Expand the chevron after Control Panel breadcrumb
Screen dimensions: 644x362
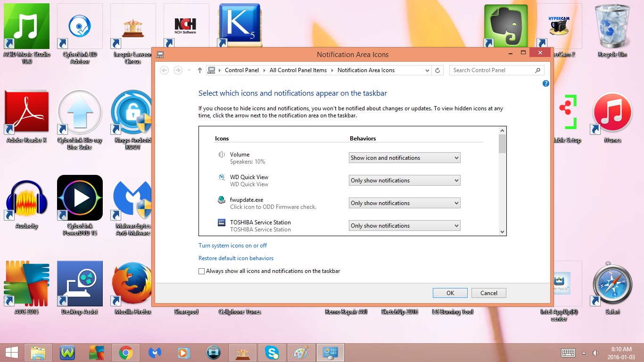click(264, 70)
